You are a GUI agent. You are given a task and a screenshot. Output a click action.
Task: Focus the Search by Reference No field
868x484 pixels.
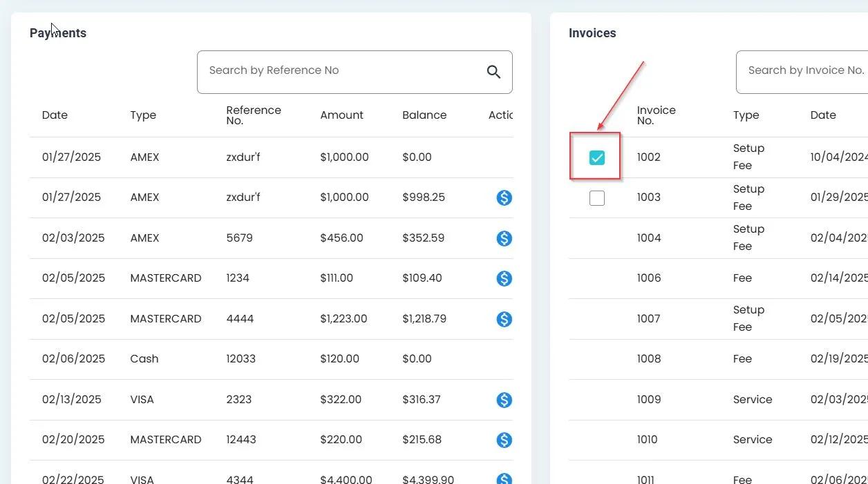tap(339, 71)
